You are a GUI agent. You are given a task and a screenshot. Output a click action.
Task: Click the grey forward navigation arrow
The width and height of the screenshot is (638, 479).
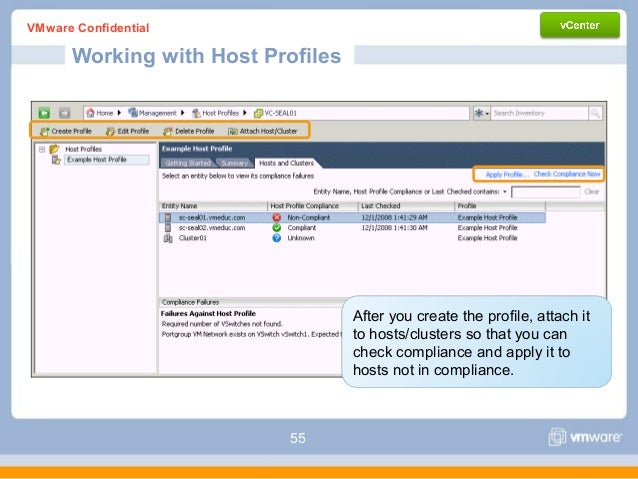tap(64, 113)
